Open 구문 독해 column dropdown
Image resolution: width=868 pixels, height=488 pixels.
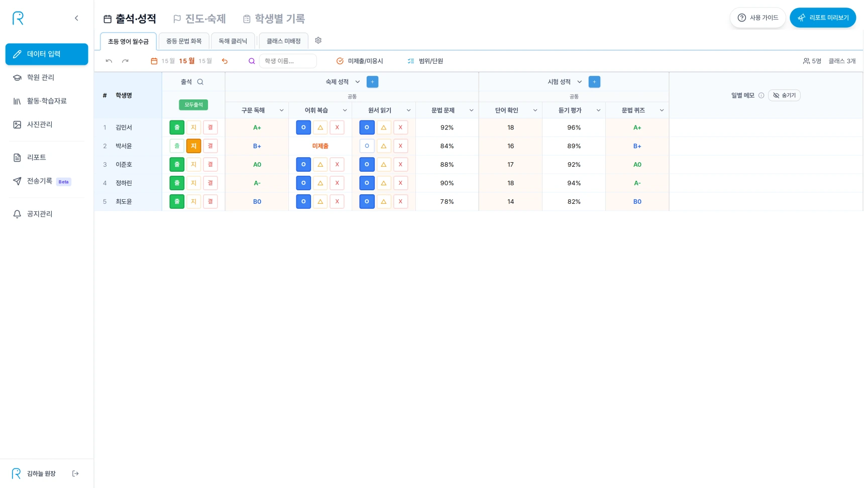click(x=281, y=110)
